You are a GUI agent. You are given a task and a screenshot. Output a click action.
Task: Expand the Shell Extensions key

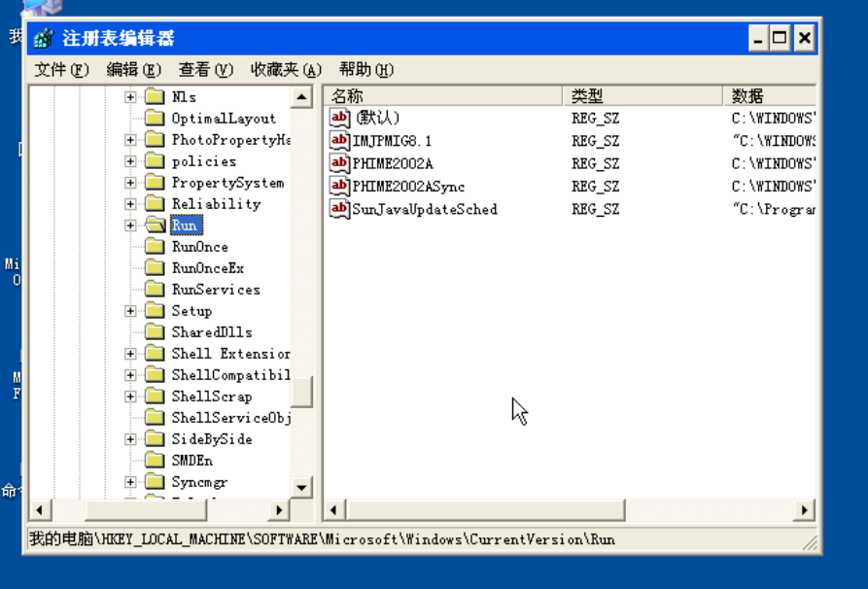pos(130,353)
